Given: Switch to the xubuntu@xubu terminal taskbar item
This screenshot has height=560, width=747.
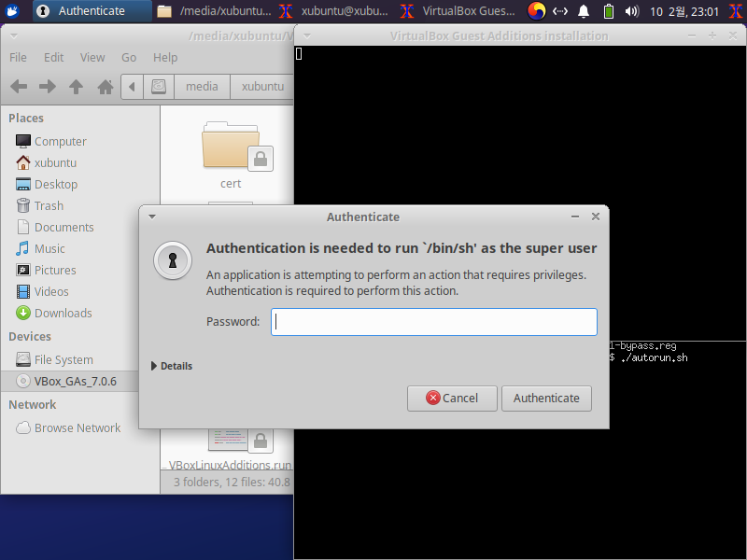Looking at the screenshot, I should (x=335, y=11).
